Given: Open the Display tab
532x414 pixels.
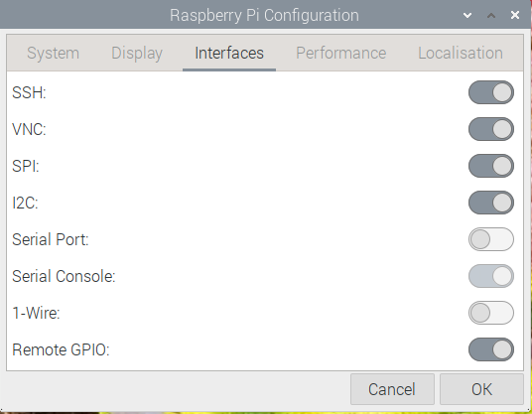Looking at the screenshot, I should tap(137, 53).
